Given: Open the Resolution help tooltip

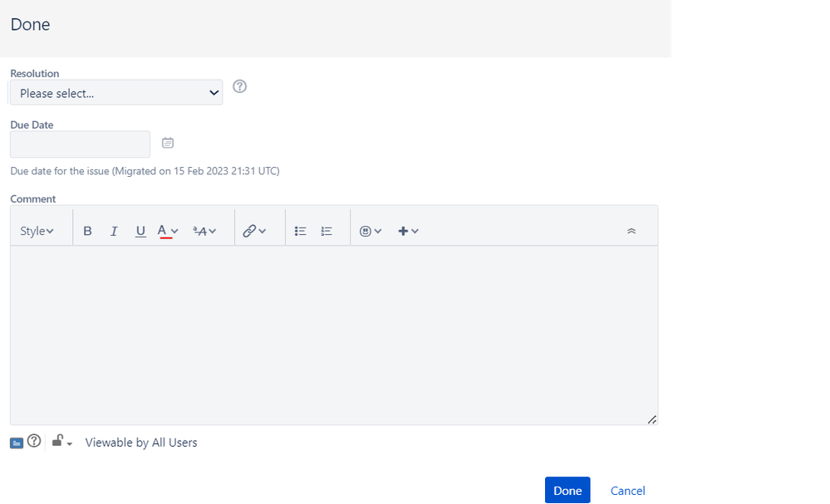Looking at the screenshot, I should [x=239, y=86].
